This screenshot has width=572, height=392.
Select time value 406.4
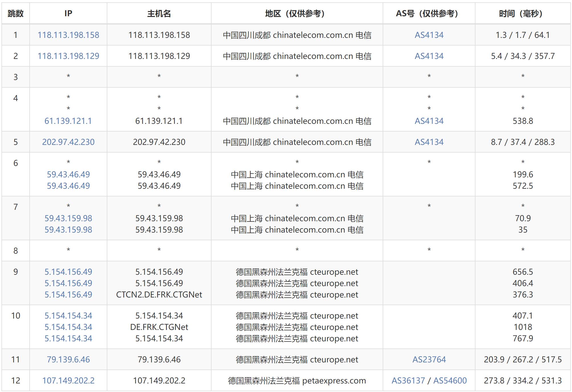tap(523, 283)
